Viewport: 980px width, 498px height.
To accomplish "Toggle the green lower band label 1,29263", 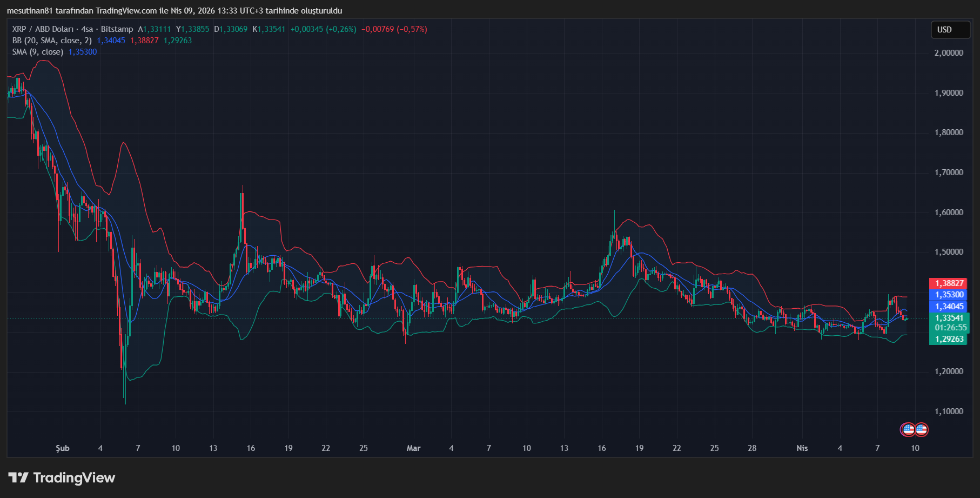I will [948, 339].
